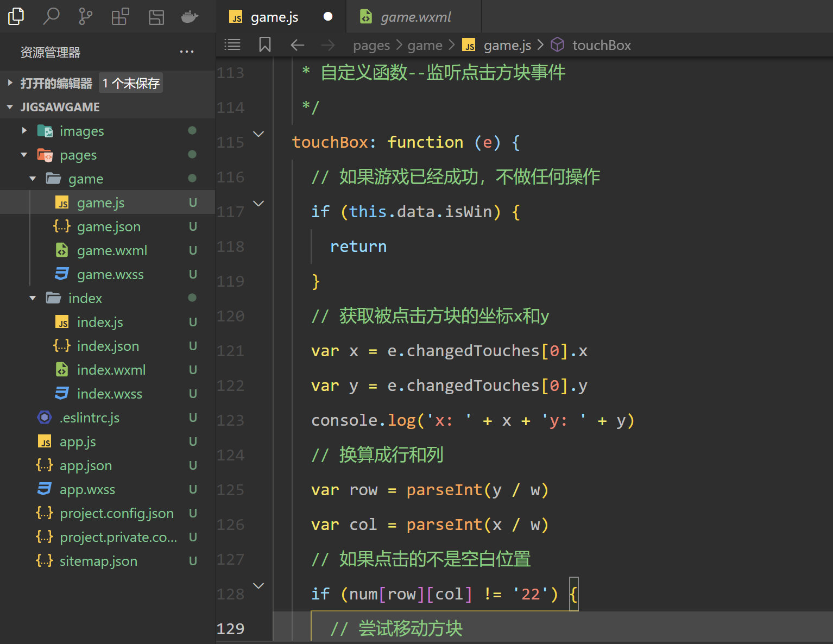Screen dimensions: 833x644
Task: Open the Source Control icon
Action: [x=85, y=16]
